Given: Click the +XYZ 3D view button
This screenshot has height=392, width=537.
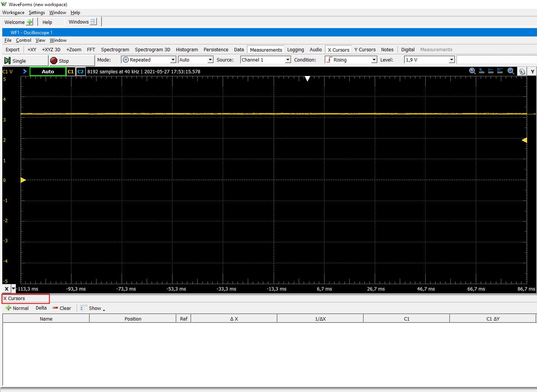Looking at the screenshot, I should point(51,50).
